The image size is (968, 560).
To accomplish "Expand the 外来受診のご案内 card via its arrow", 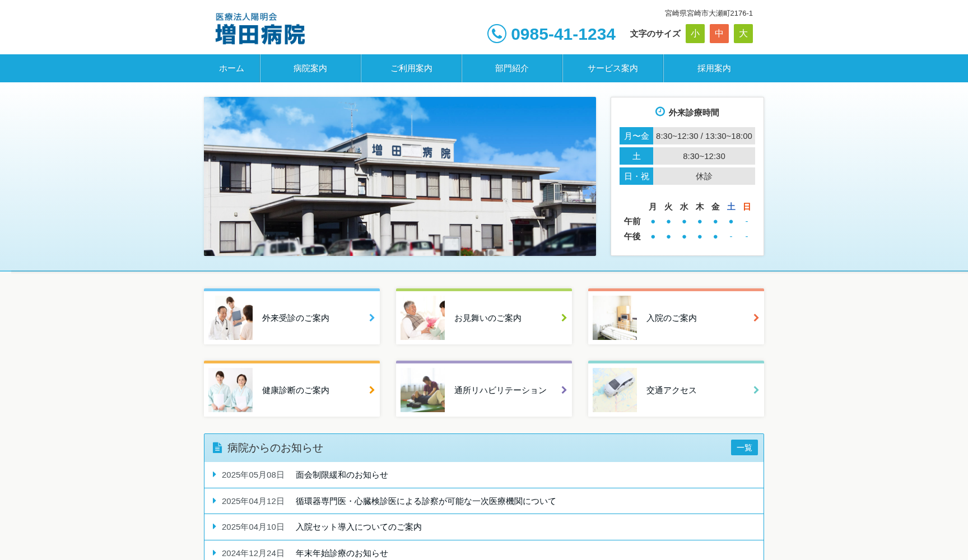I will [371, 318].
